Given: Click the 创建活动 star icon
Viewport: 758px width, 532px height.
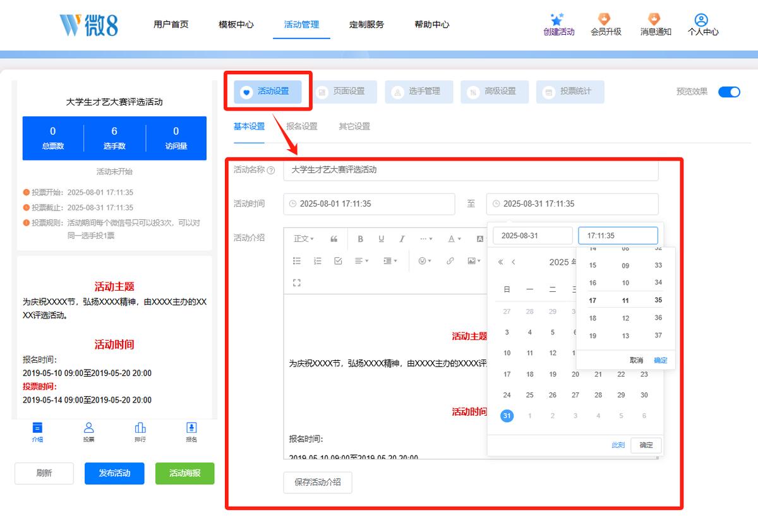Looking at the screenshot, I should pos(556,19).
